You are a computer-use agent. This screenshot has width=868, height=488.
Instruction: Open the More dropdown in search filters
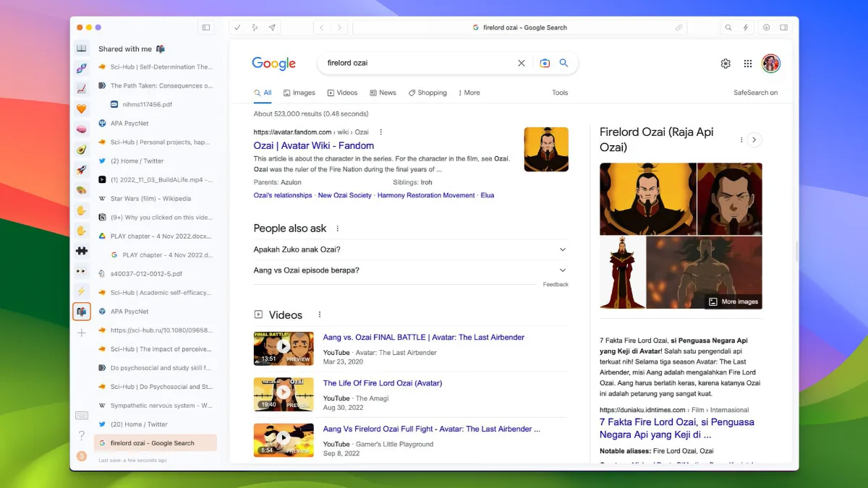click(x=469, y=93)
